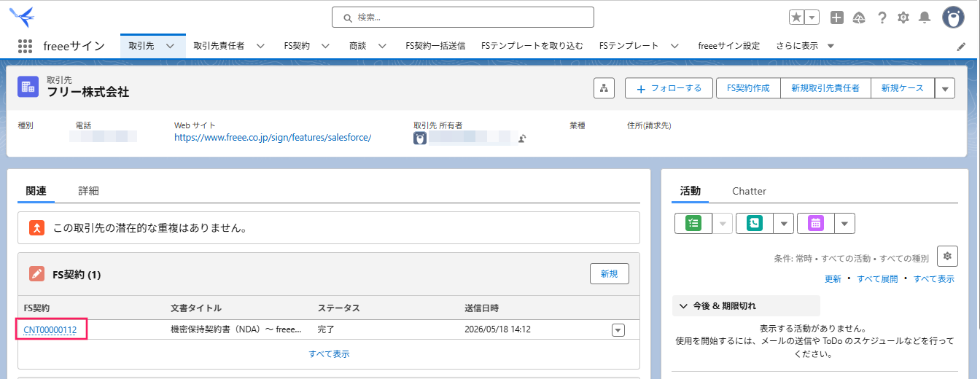
Task: Open the FSテンプレート tab
Action: (629, 46)
